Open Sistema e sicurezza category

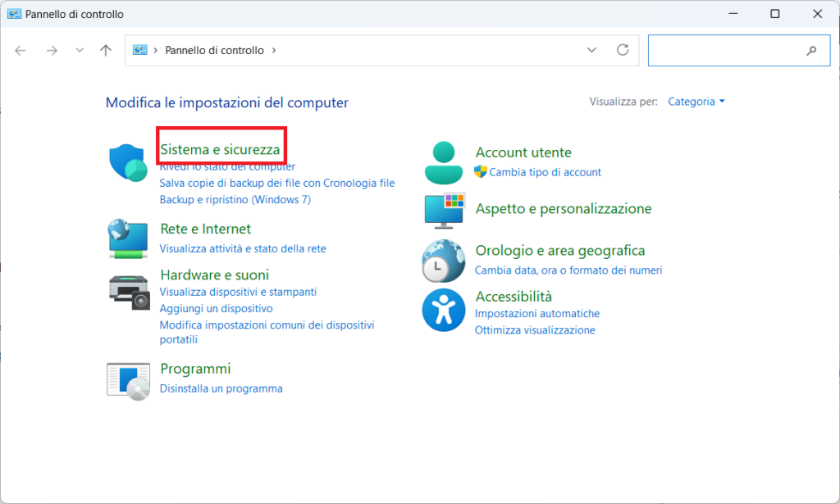click(x=220, y=150)
